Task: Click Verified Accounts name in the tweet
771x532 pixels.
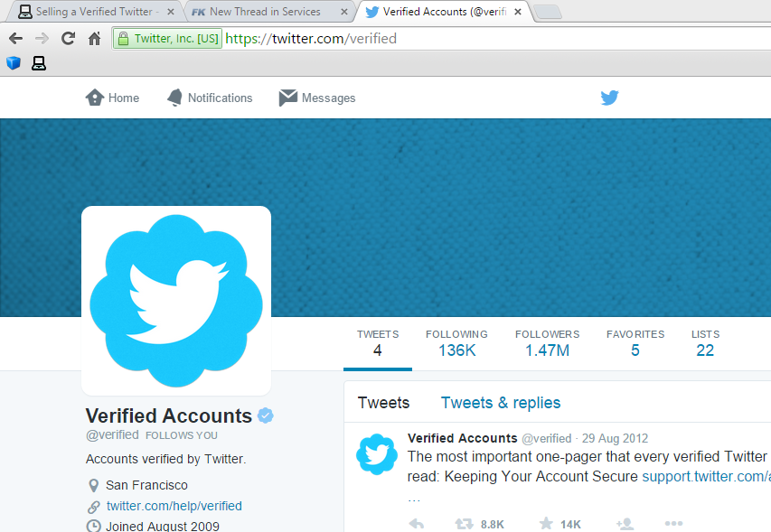Action: [x=462, y=438]
